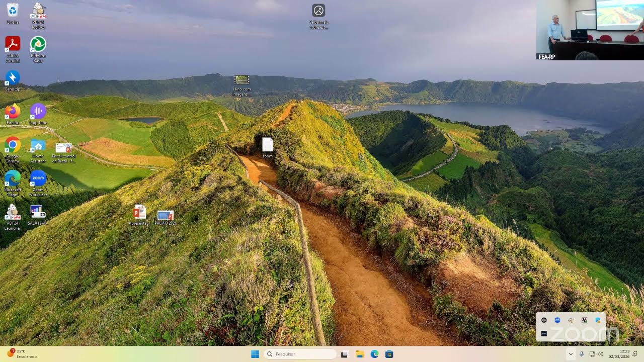Open the Windows Start menu
This screenshot has width=644, height=362.
[255, 354]
